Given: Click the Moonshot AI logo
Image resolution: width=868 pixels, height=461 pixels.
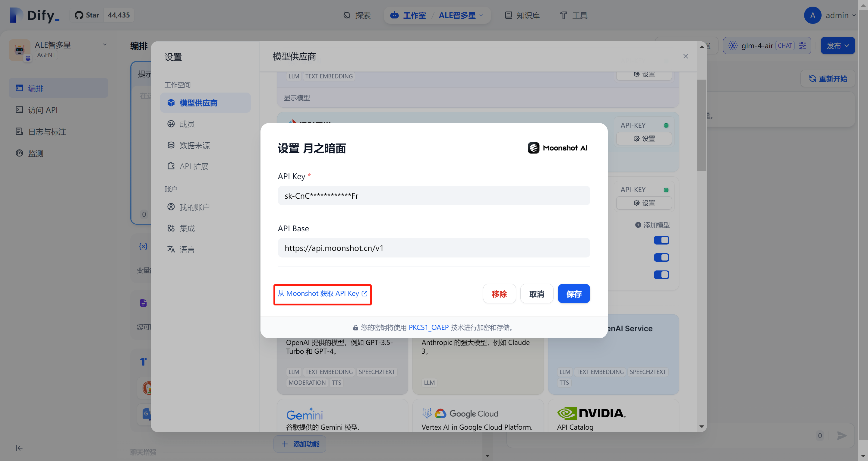Looking at the screenshot, I should tap(557, 148).
